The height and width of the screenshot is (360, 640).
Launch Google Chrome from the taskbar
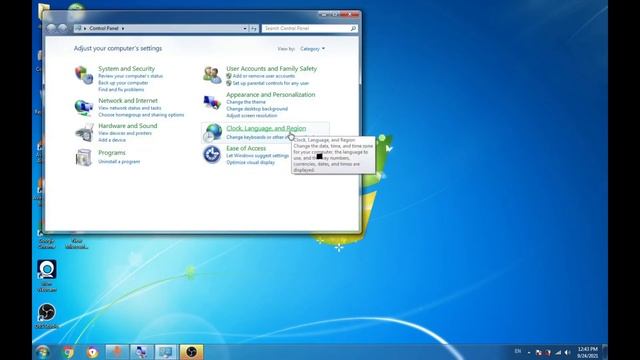[x=69, y=352]
